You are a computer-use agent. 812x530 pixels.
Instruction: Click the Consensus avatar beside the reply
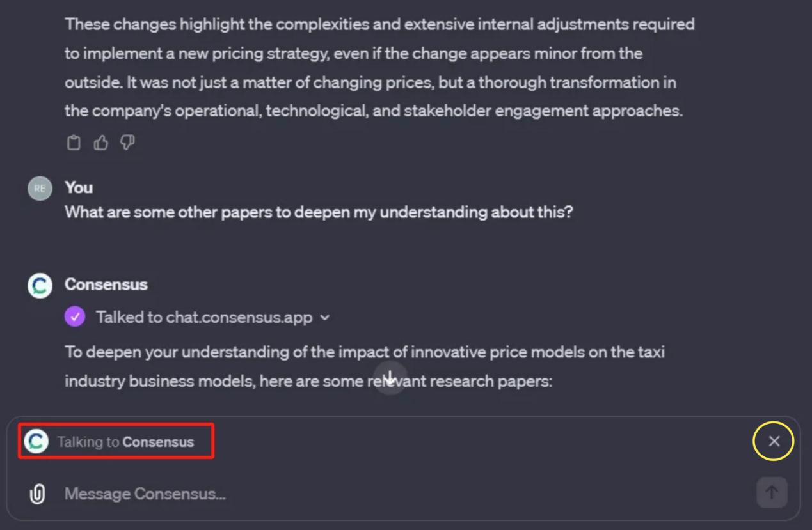point(40,286)
